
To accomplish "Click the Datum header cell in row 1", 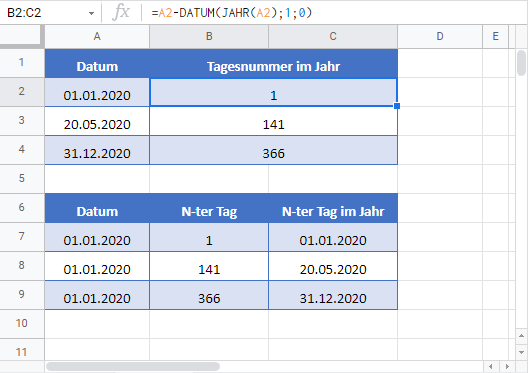I will tap(97, 64).
